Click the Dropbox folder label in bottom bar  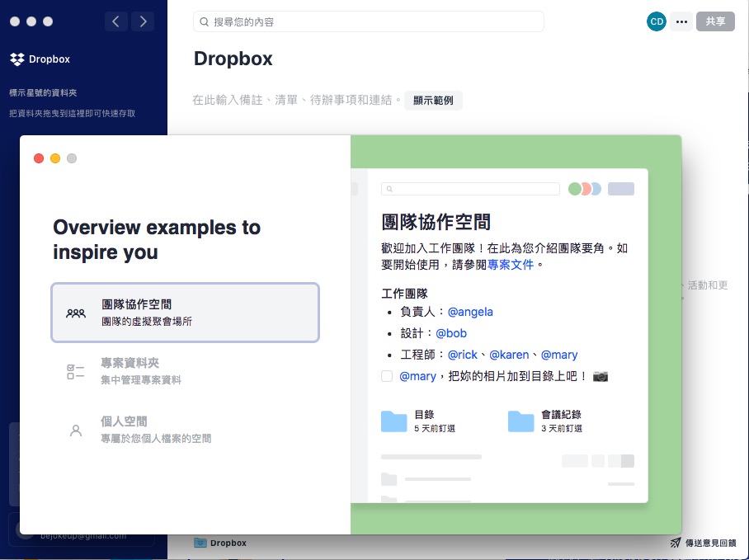point(228,543)
